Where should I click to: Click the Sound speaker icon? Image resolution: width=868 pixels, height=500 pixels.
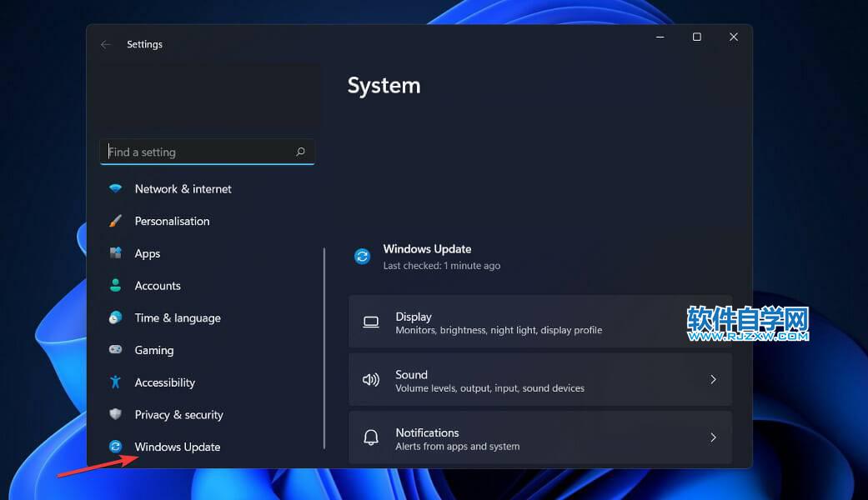coord(371,379)
